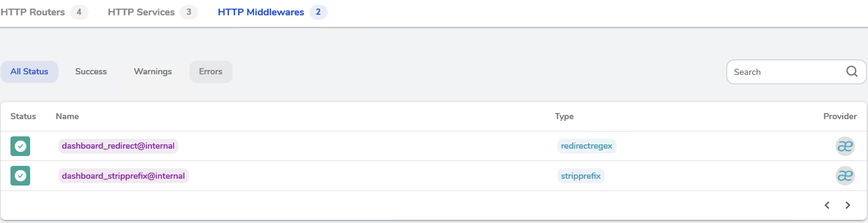Click success status icon for dashboard_stripprefix@internal
The width and height of the screenshot is (868, 223).
pyautogui.click(x=20, y=176)
